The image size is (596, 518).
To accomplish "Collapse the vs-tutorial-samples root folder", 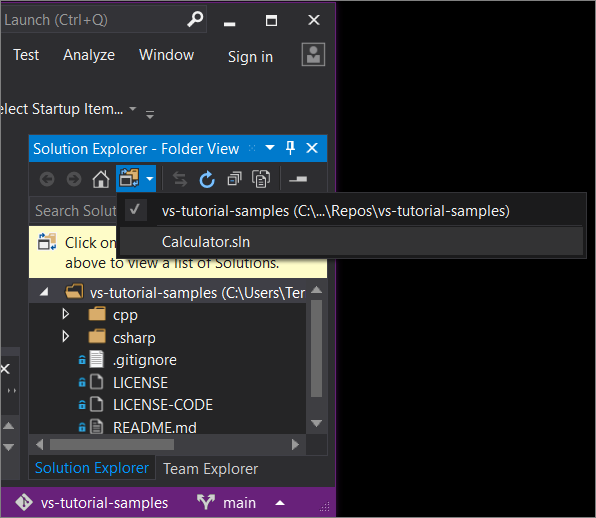I will pos(44,292).
